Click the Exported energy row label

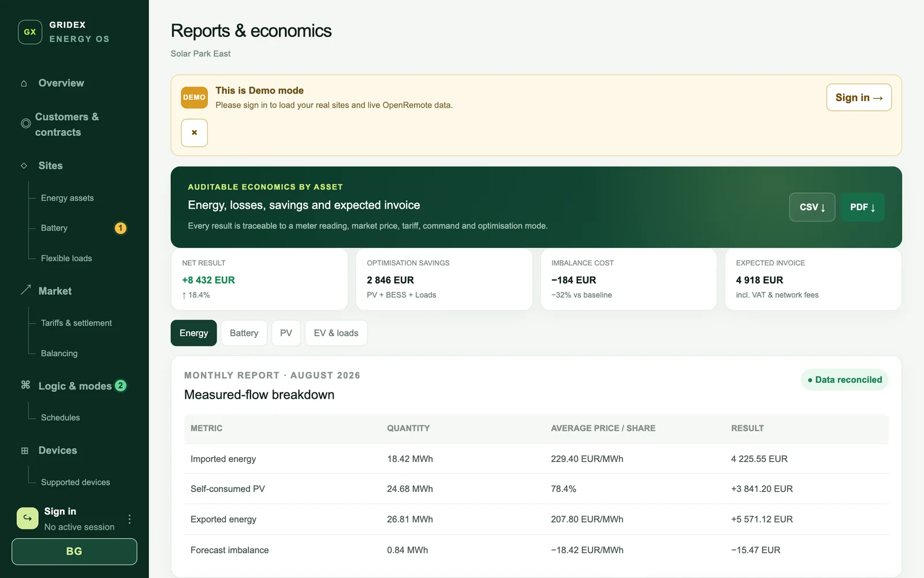pyautogui.click(x=223, y=519)
